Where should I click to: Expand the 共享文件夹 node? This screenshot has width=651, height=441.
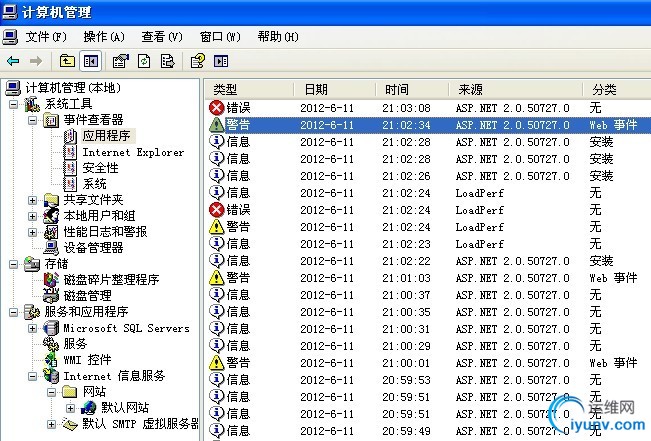pyautogui.click(x=32, y=200)
